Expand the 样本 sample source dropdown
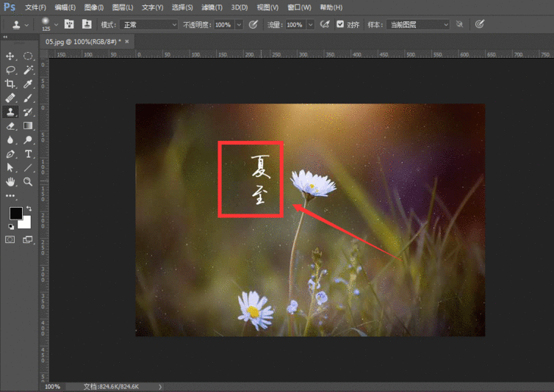Image resolution: width=554 pixels, height=392 pixels. click(417, 24)
